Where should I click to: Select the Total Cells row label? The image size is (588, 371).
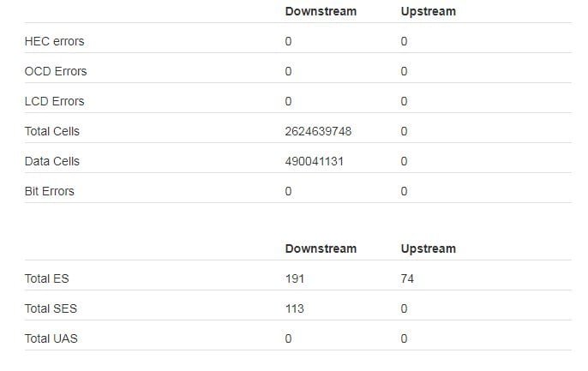[52, 131]
